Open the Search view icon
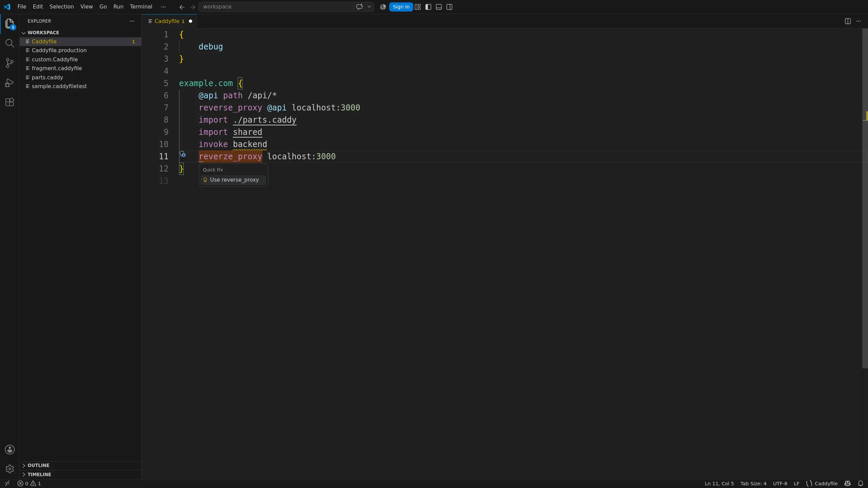This screenshot has height=488, width=868. pos(9,43)
